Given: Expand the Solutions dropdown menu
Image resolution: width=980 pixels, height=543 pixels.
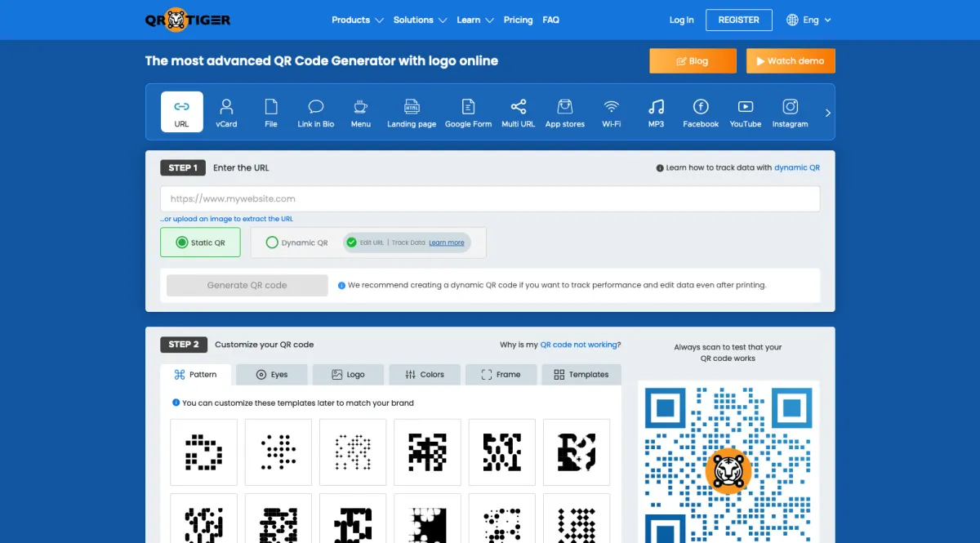Looking at the screenshot, I should tap(420, 20).
